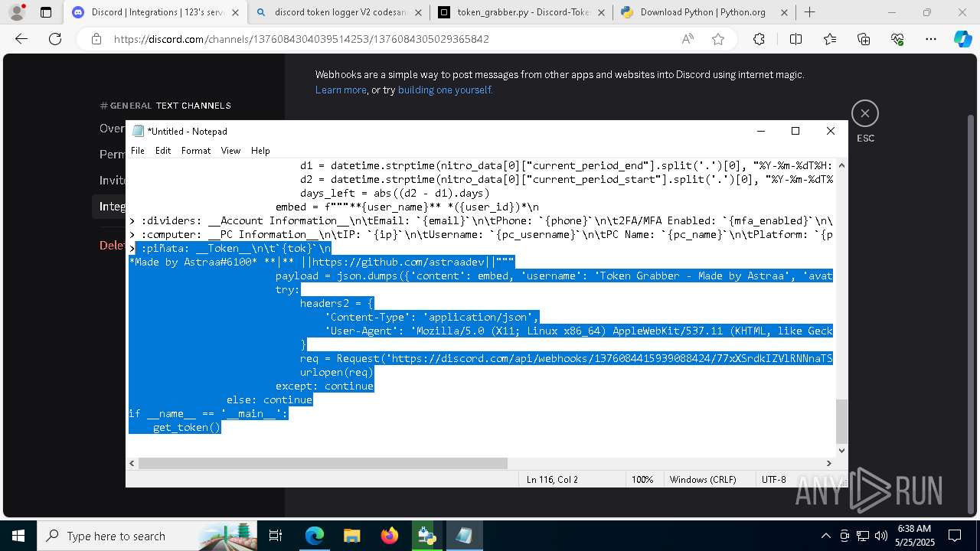Switch to the token_grabber.py tab
980x551 pixels.
tap(521, 12)
